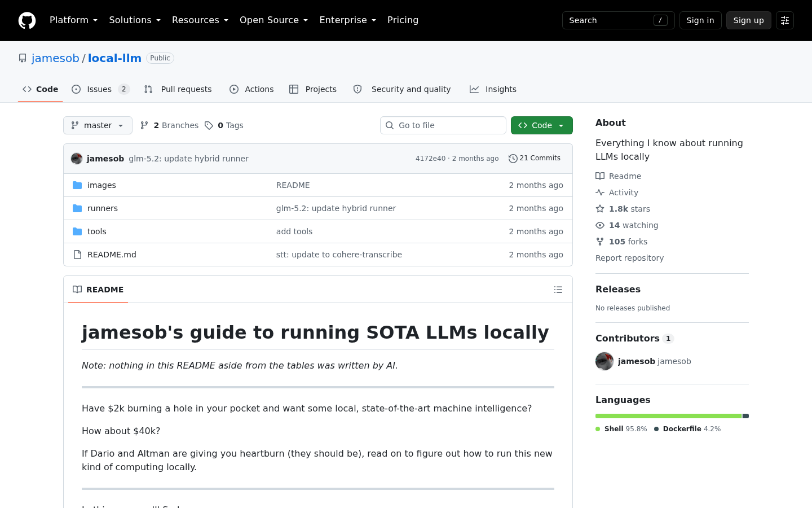Open the jamesob owner link
Screen dimensions: 812x508
tap(55, 58)
